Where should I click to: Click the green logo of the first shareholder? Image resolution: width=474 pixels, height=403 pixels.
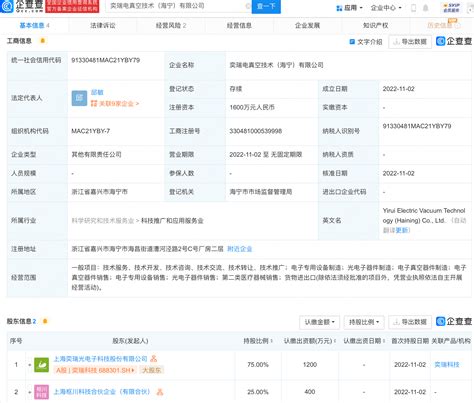pos(42,365)
